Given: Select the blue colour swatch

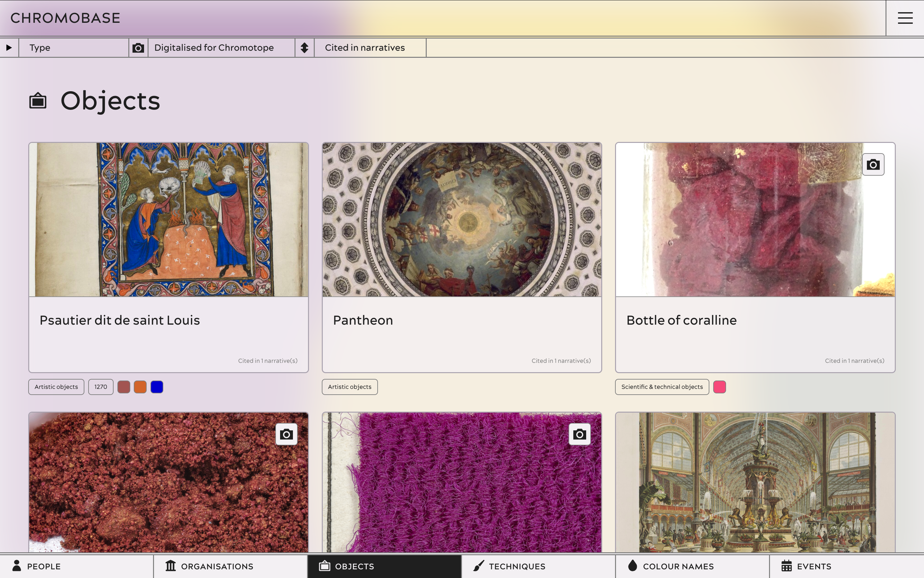Looking at the screenshot, I should click(x=157, y=387).
